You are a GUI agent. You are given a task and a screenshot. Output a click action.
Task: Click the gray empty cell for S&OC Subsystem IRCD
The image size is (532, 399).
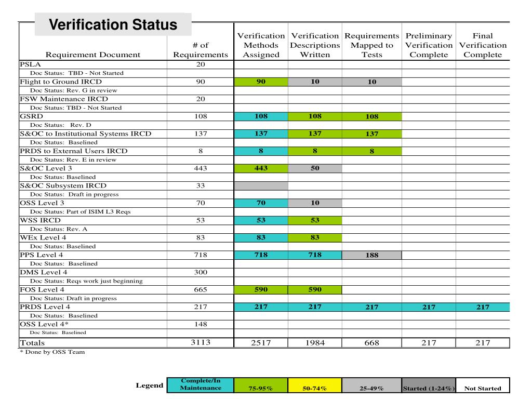(x=261, y=185)
